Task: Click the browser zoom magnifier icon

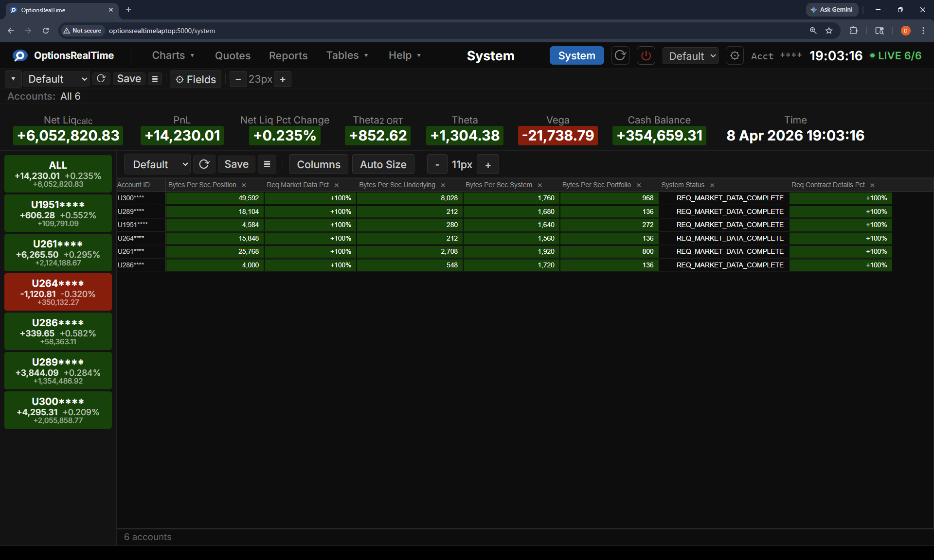Action: (813, 31)
